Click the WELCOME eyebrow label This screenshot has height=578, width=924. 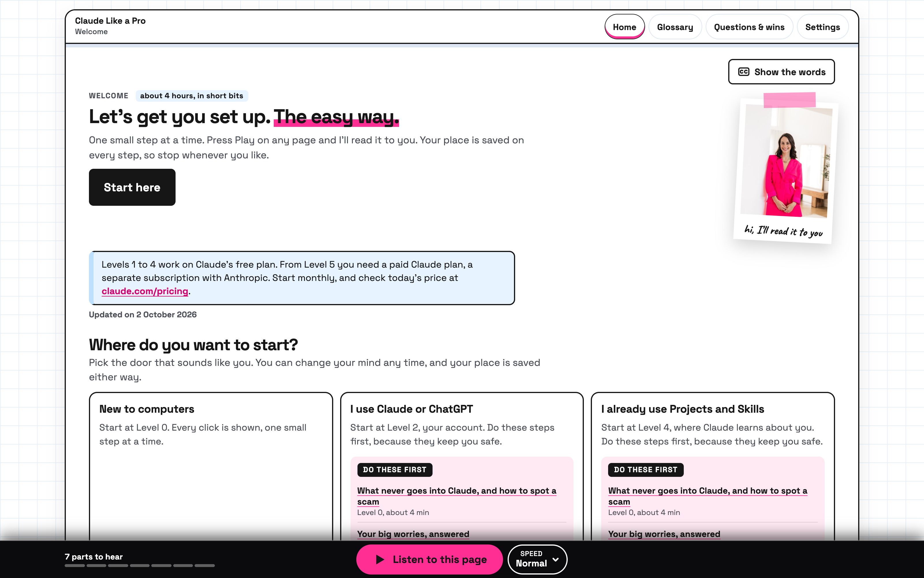pyautogui.click(x=109, y=96)
